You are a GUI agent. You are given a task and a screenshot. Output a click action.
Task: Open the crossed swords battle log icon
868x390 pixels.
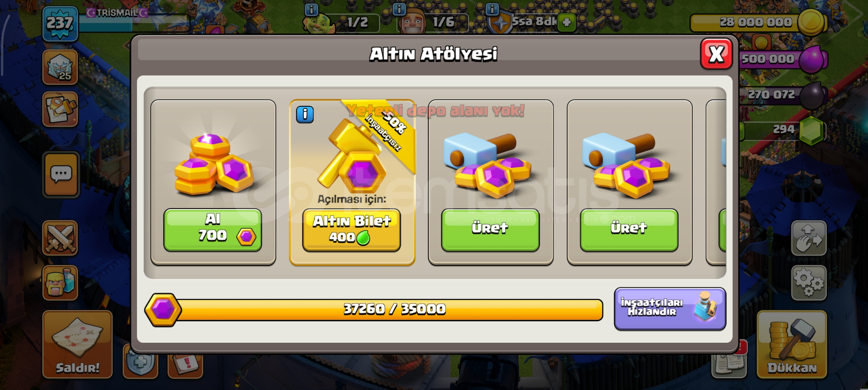pyautogui.click(x=60, y=238)
